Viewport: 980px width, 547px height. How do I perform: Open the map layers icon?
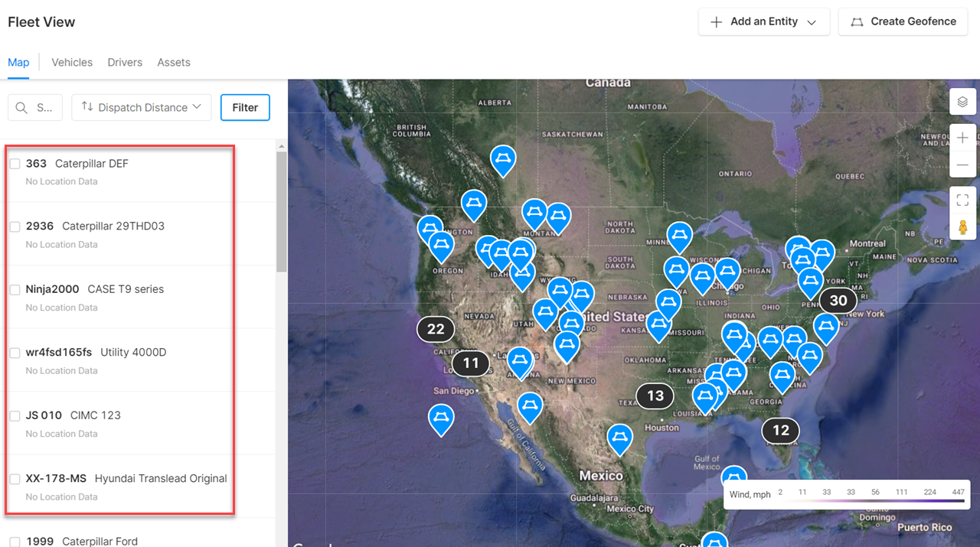coord(962,102)
